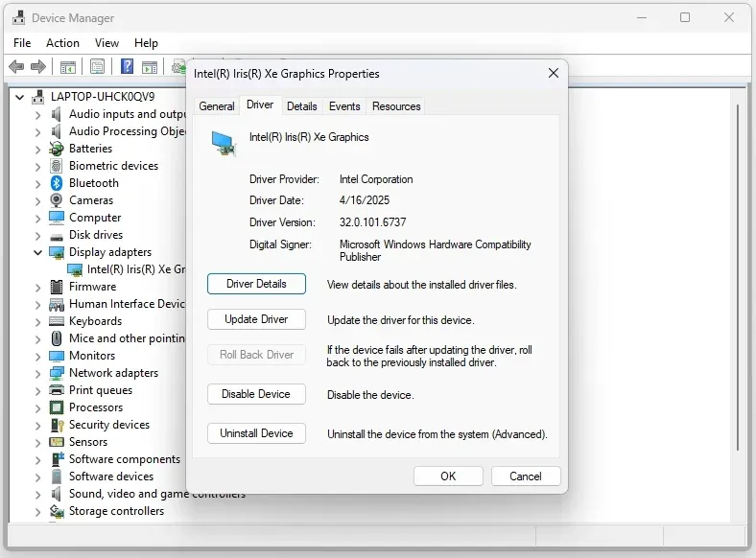
Task: Click the Back arrow toolbar icon
Action: click(16, 67)
